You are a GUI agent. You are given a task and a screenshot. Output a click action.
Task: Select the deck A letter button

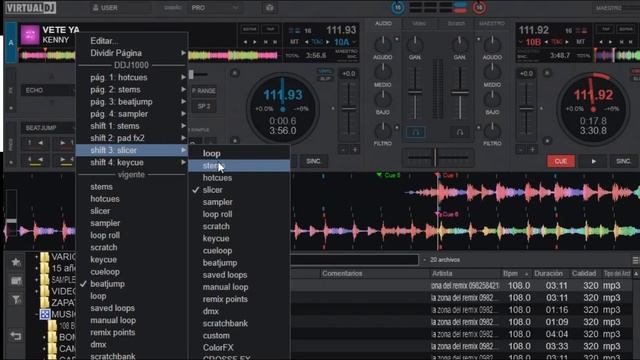(11, 42)
